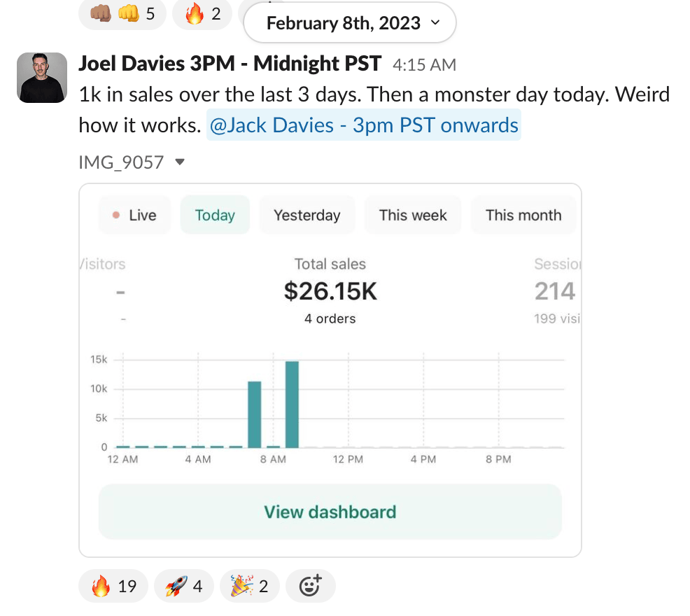
Task: Click the tallest sales bar in chart
Action: [292, 404]
